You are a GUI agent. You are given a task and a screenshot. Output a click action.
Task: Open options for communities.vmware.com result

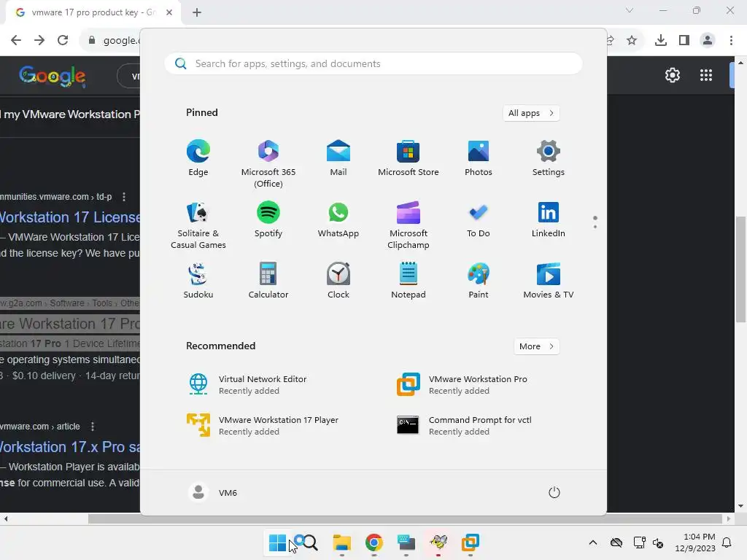pos(124,197)
